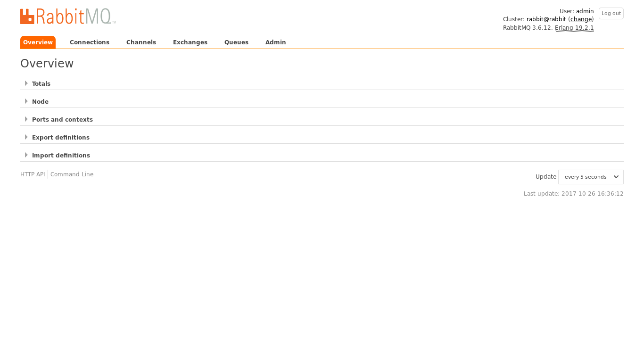Expand the Import definitions section

pos(61,155)
